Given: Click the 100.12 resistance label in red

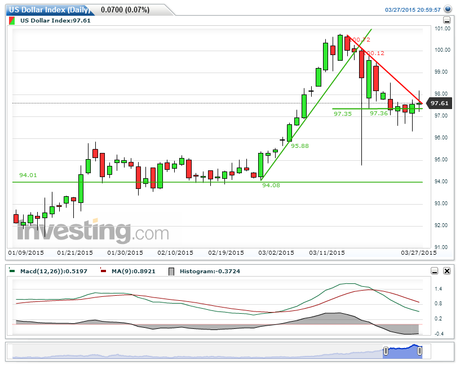Looking at the screenshot, I should tap(375, 53).
